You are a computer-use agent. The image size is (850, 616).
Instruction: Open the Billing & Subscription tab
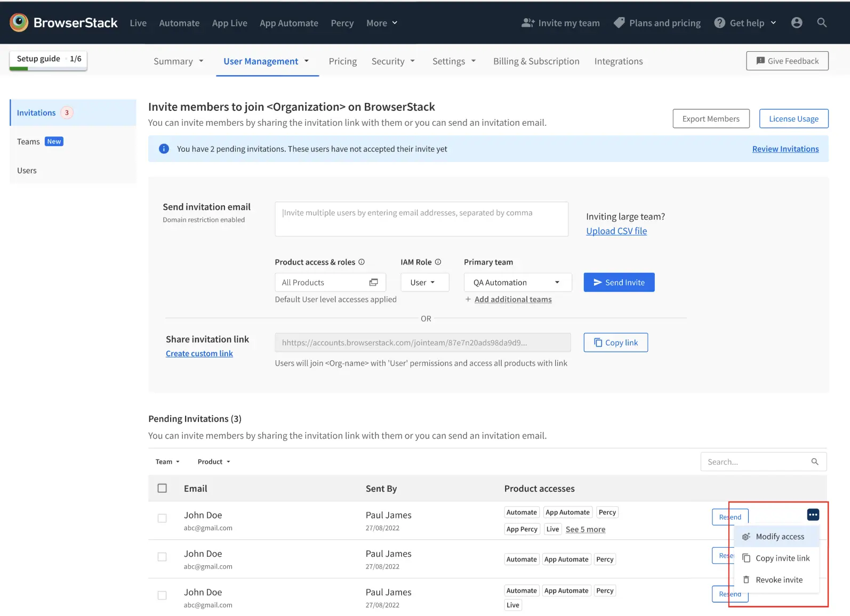(x=536, y=61)
